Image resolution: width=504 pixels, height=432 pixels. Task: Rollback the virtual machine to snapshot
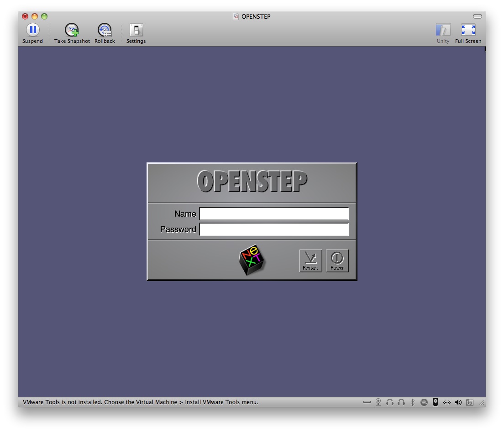(105, 33)
